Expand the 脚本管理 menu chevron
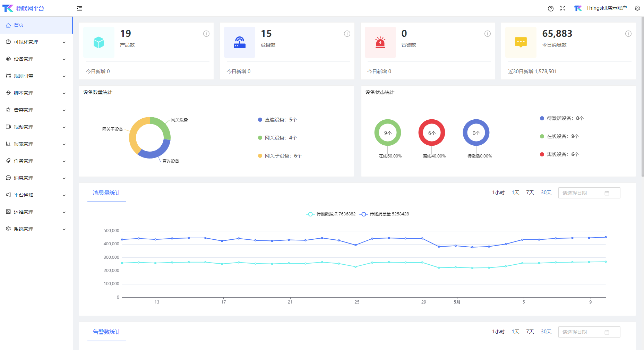644x350 pixels. click(x=64, y=93)
